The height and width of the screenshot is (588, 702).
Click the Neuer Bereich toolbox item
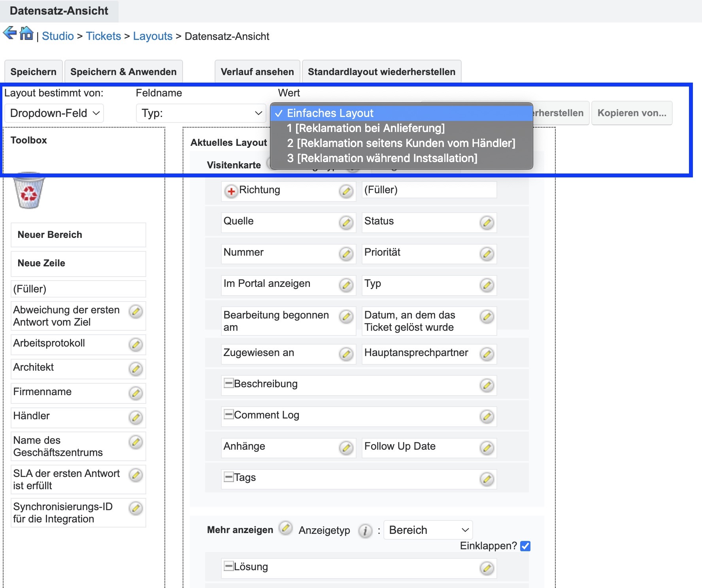(x=78, y=235)
